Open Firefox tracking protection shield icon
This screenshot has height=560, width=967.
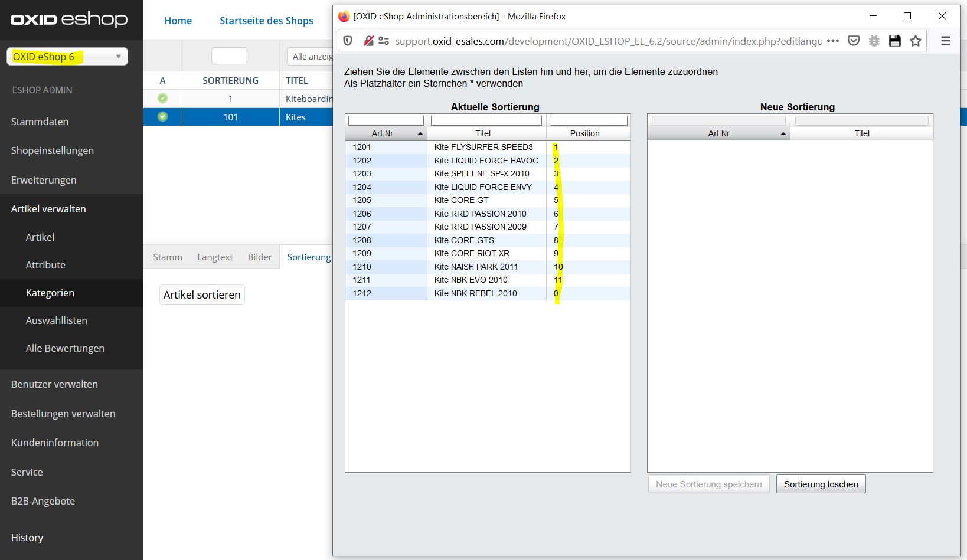pyautogui.click(x=348, y=41)
